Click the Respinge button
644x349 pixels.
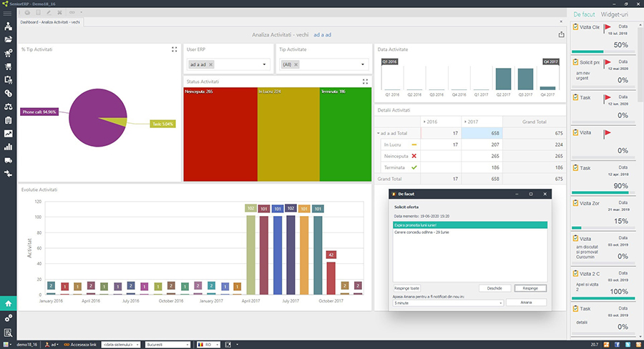click(530, 289)
